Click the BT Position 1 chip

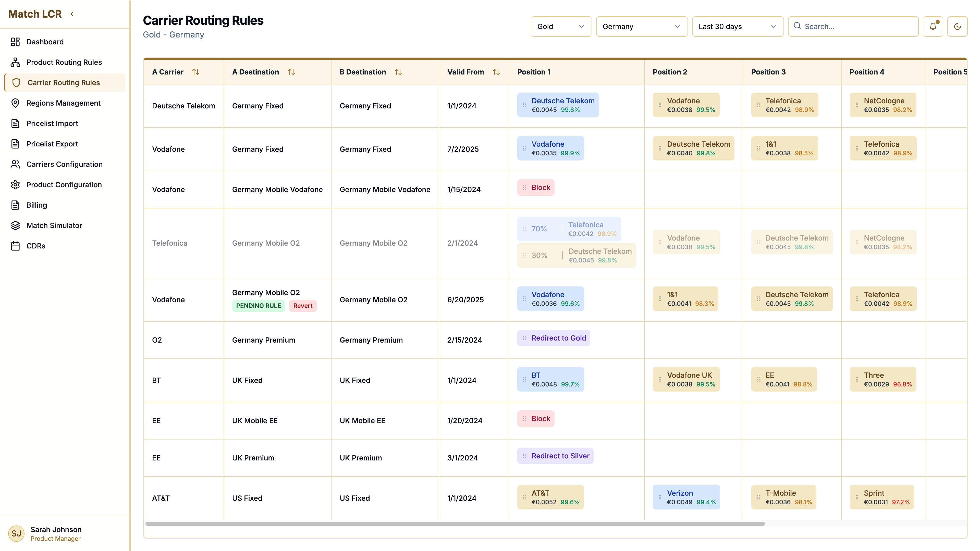point(550,379)
